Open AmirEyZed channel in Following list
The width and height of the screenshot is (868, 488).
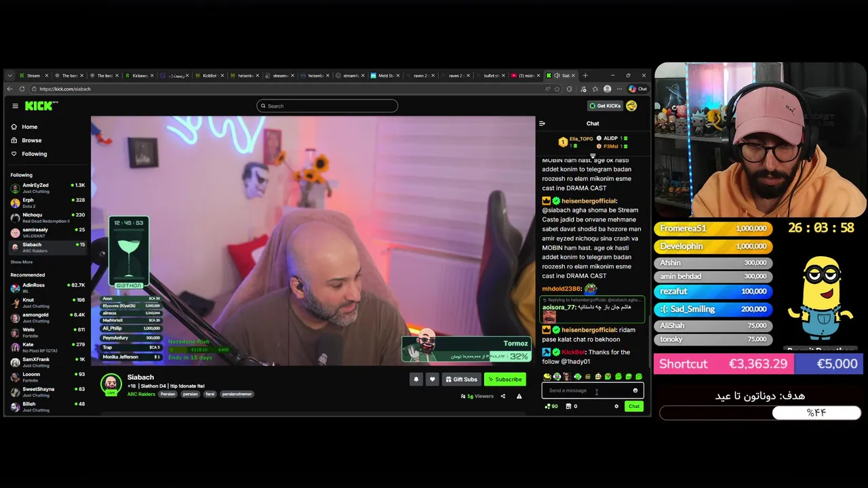pos(47,188)
